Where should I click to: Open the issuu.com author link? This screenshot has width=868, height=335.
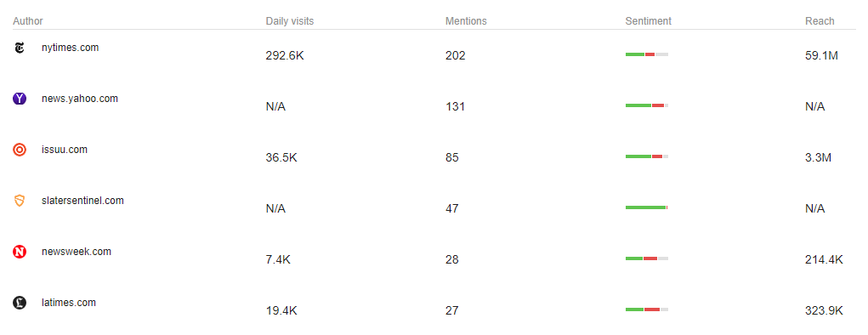tap(65, 150)
